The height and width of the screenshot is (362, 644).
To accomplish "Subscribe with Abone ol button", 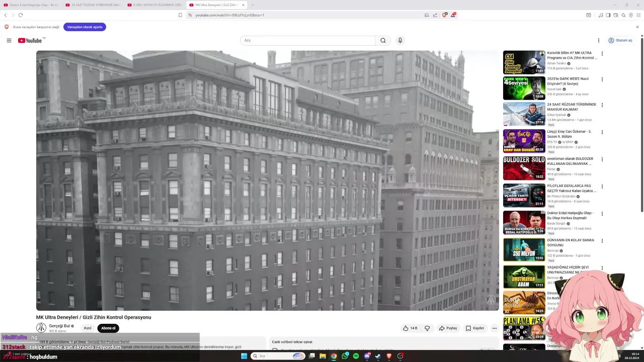I will pyautogui.click(x=108, y=328).
